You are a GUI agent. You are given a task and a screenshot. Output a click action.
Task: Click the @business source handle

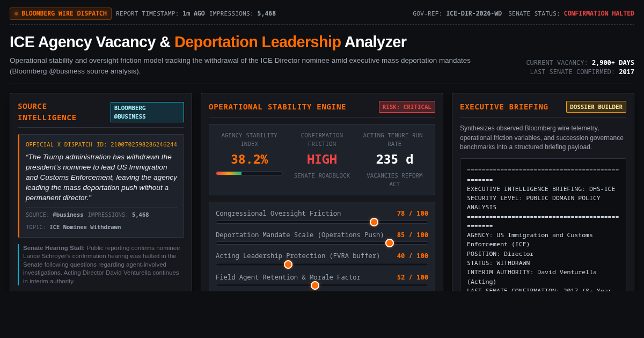click(68, 215)
